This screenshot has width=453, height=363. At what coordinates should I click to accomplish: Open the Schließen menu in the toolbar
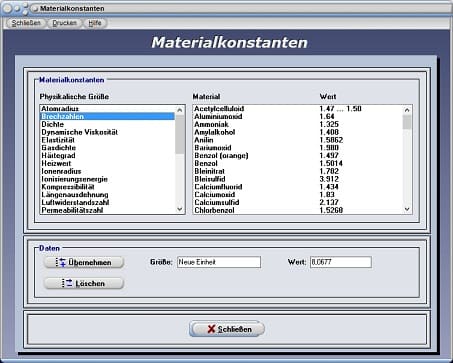(26, 23)
